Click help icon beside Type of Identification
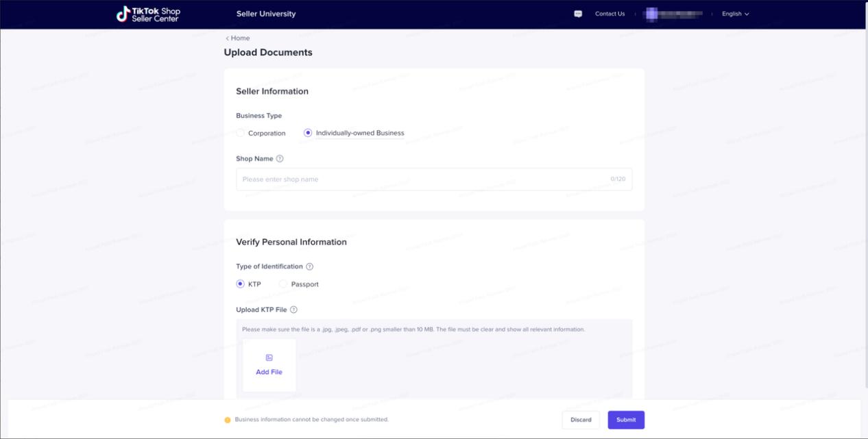 click(310, 266)
